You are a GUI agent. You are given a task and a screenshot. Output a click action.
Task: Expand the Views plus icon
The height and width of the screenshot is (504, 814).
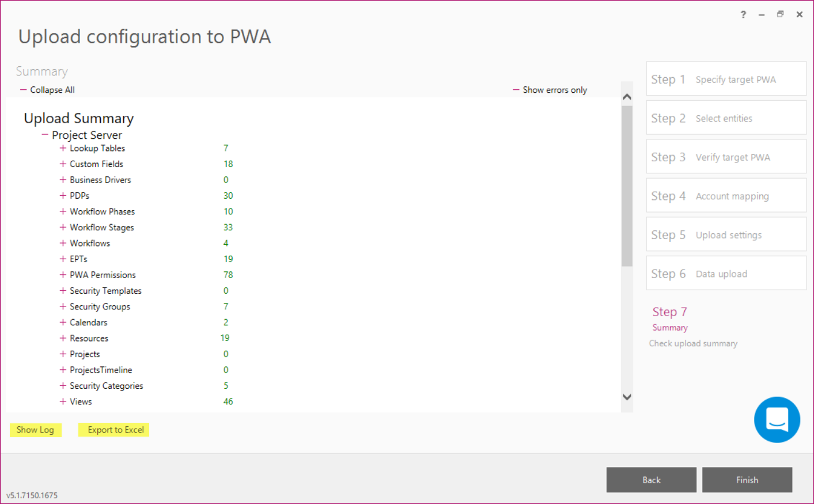(x=63, y=401)
